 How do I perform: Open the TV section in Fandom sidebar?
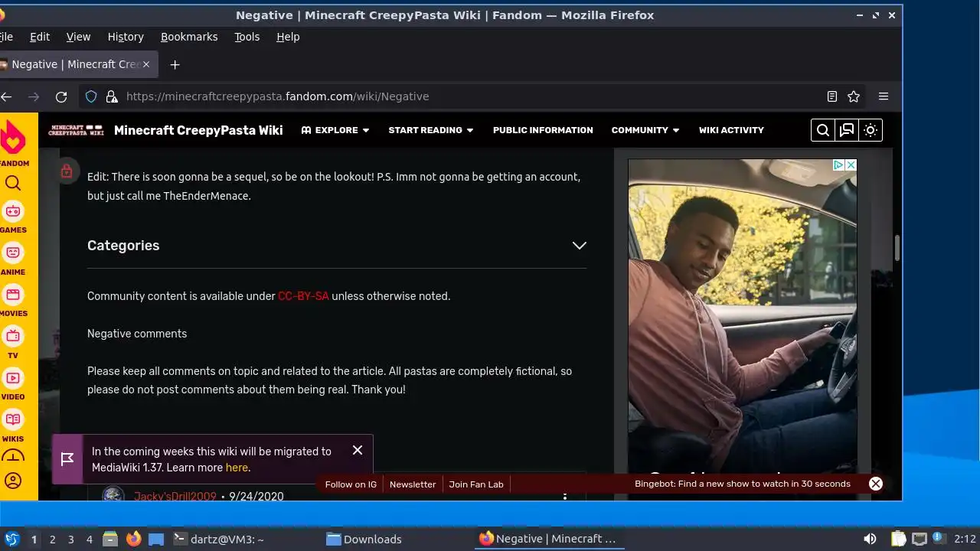click(x=13, y=343)
